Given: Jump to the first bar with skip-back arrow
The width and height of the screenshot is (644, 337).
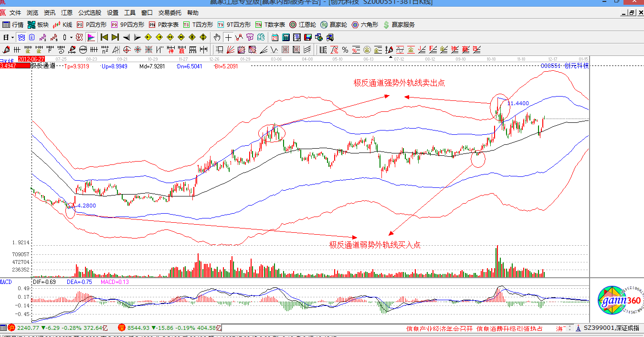Looking at the screenshot, I should [104, 37].
